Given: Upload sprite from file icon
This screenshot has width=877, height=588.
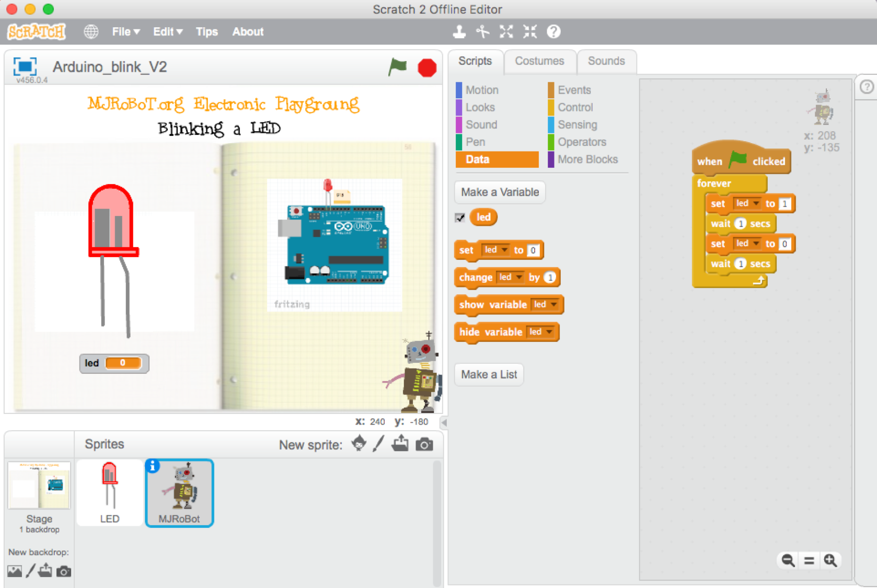Looking at the screenshot, I should click(x=400, y=444).
